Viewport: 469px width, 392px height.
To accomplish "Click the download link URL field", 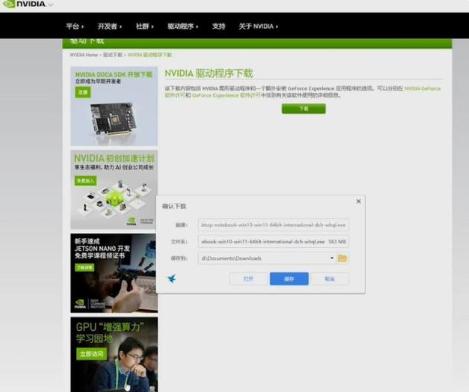I will [273, 225].
